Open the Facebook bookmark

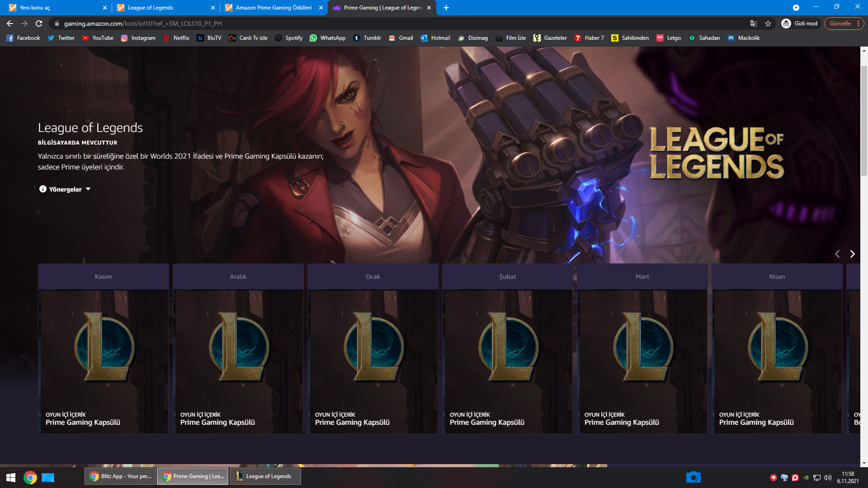[23, 38]
